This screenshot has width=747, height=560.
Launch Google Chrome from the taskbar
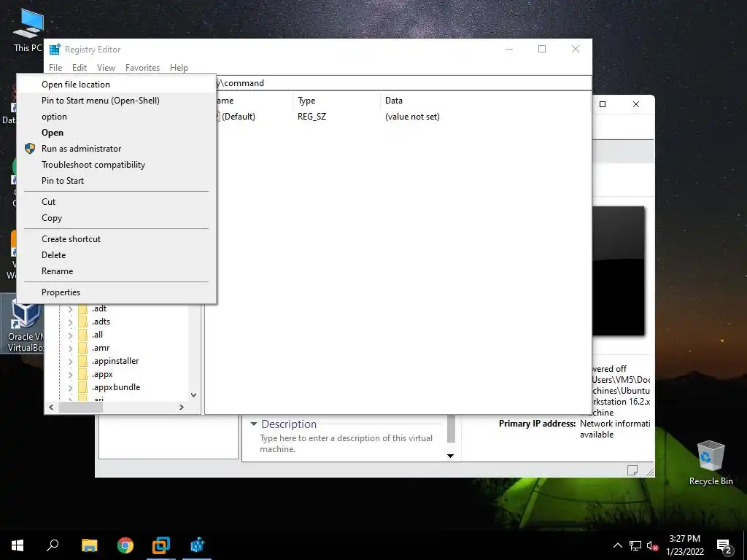[125, 545]
